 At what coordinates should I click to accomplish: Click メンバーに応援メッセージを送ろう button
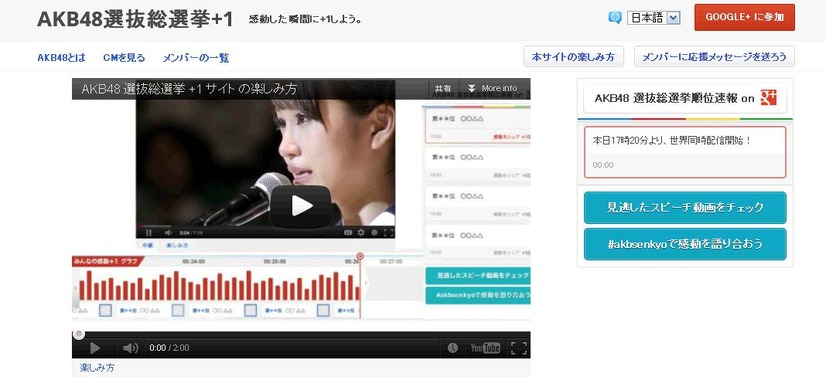click(x=714, y=57)
